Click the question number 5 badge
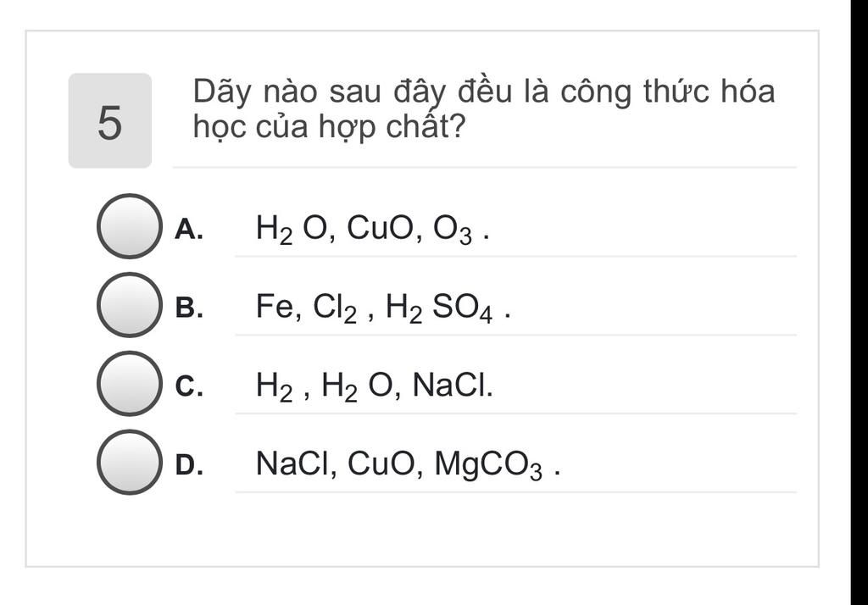This screenshot has width=868, height=605. [110, 121]
